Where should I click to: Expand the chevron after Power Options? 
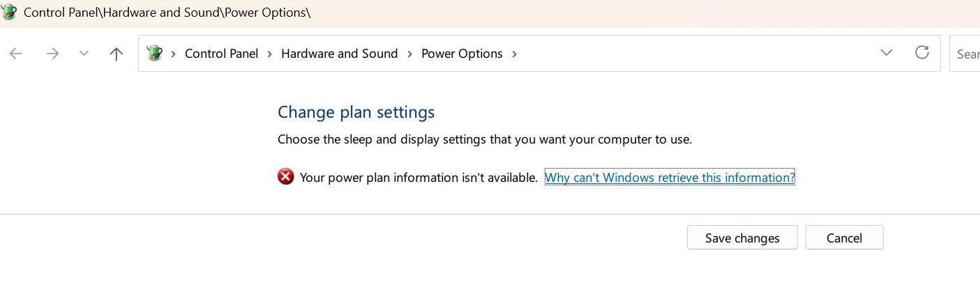[x=515, y=54]
